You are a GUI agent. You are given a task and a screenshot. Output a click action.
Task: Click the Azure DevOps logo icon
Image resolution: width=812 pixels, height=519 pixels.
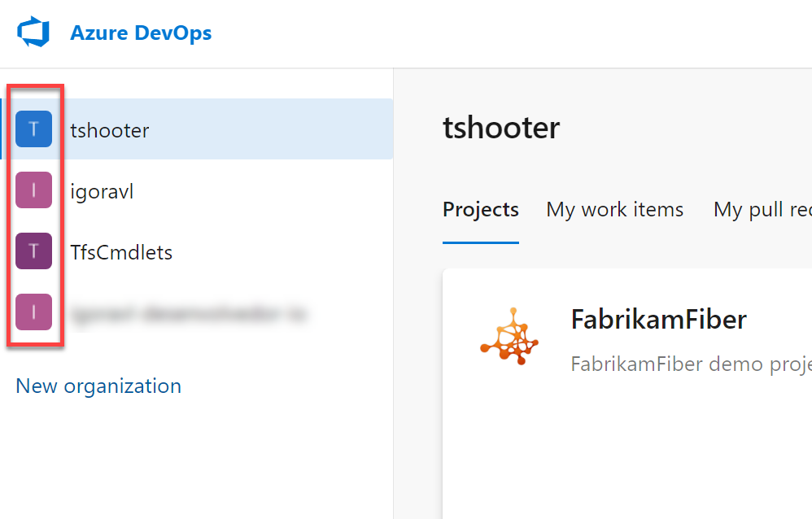pyautogui.click(x=33, y=32)
